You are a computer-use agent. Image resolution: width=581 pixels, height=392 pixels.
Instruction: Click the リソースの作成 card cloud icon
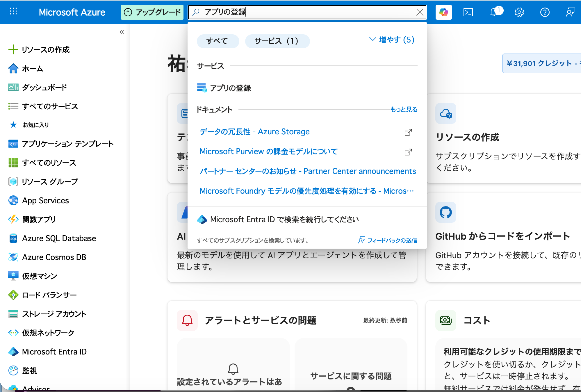coord(446,113)
